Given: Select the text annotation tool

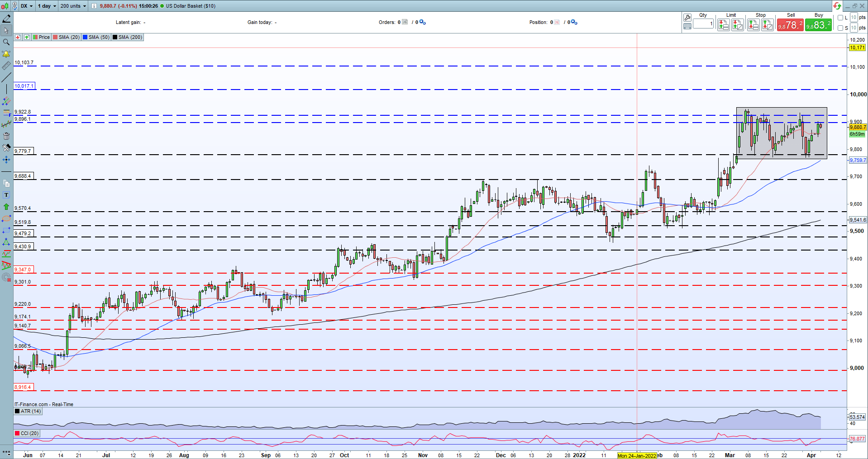Looking at the screenshot, I should (x=6, y=195).
